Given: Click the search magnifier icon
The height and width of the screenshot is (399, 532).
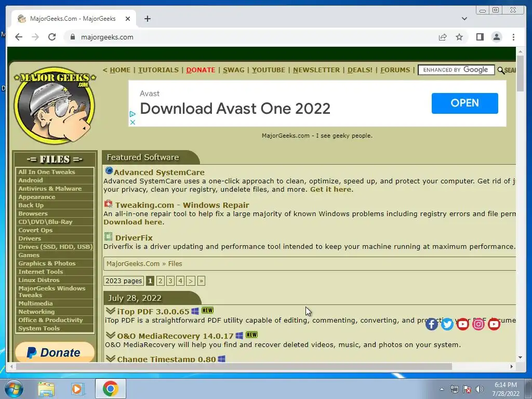Looking at the screenshot, I should point(501,70).
